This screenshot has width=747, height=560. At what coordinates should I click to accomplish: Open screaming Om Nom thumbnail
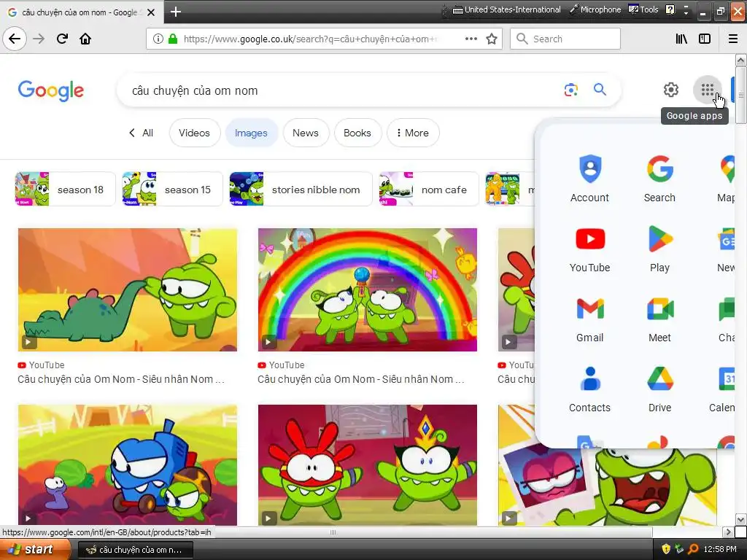[608, 488]
